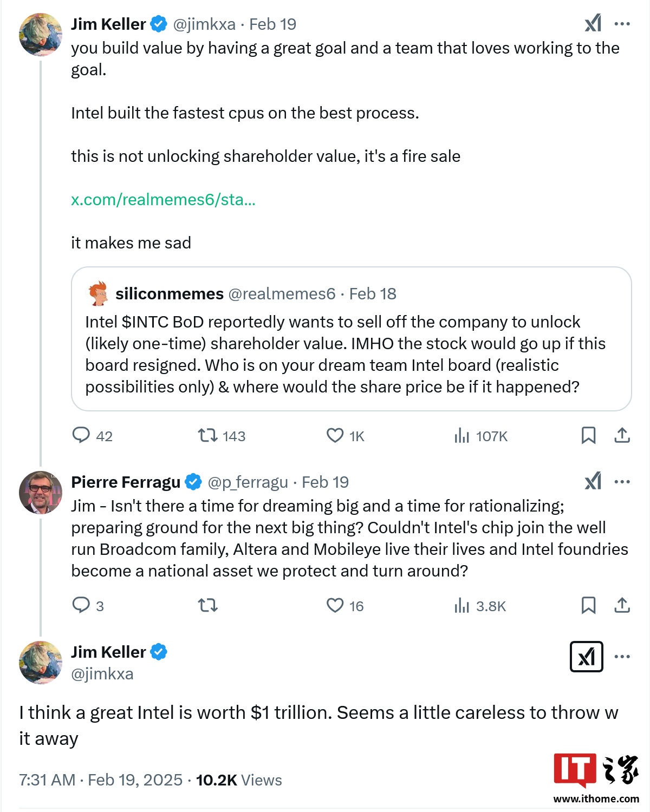
Task: Open Pierre Ferragu's profile picture
Action: pyautogui.click(x=41, y=493)
